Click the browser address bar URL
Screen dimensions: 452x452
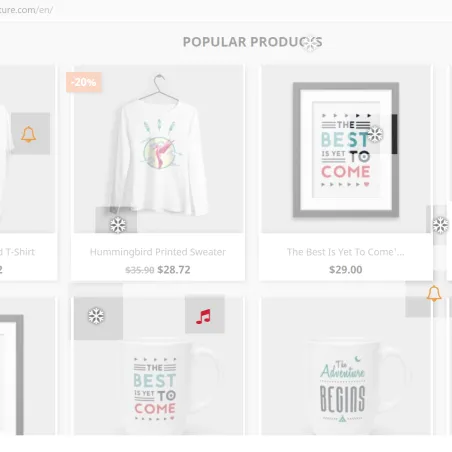[26, 10]
